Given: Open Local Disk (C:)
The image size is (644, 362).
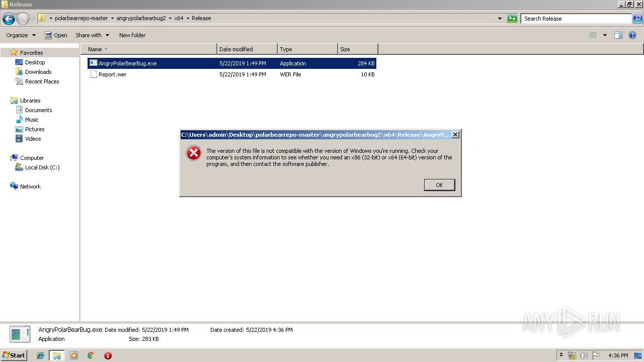Looking at the screenshot, I should (42, 167).
